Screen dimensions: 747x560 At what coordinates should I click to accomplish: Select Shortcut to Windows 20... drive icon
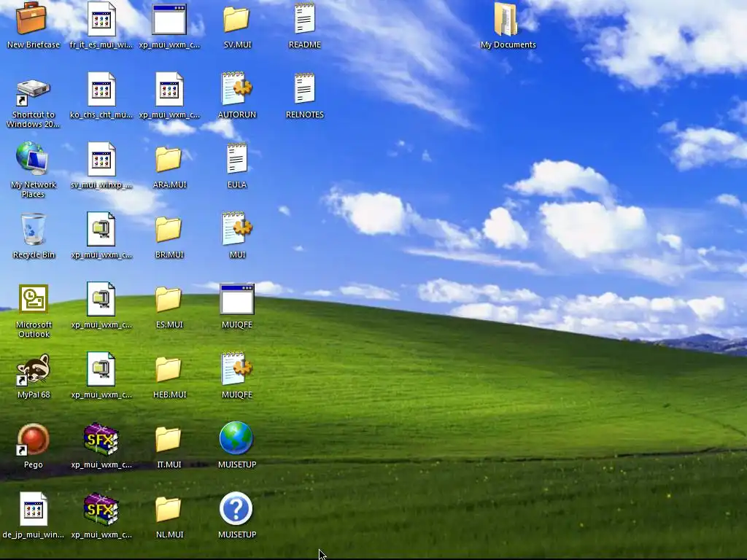[32, 93]
